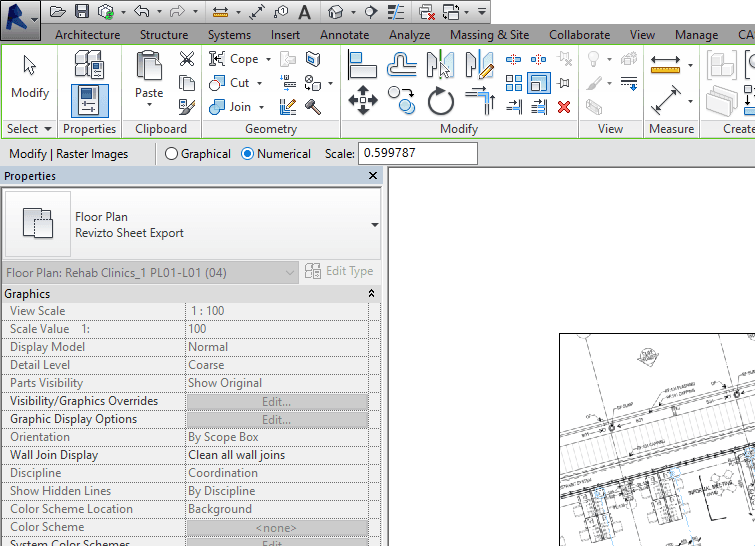Viewport: 755px width, 546px height.
Task: Click the Match Type Properties paintbrush icon
Action: coord(187,107)
